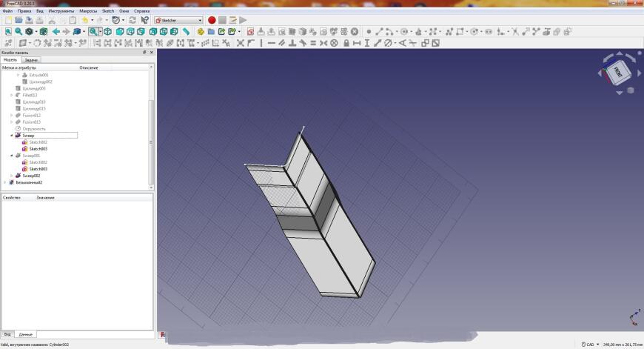Set isometric view icon

click(107, 32)
